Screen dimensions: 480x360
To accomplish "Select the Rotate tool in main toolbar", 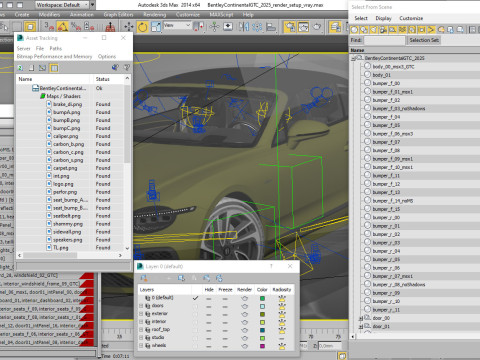I will coord(142,27).
